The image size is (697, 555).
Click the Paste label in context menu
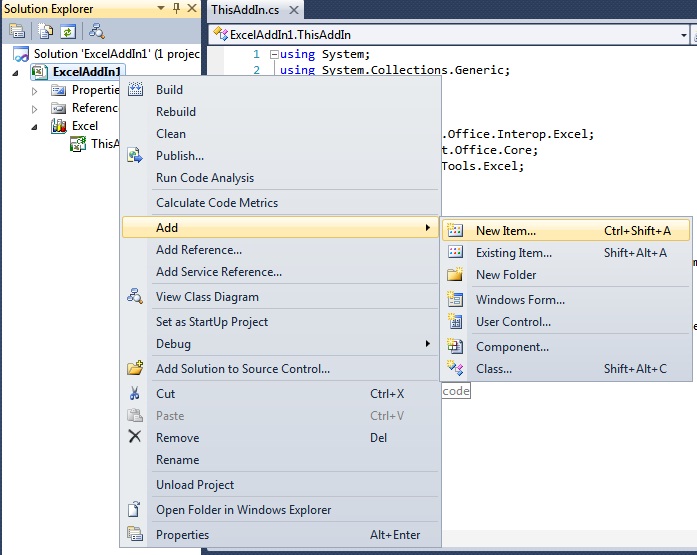170,416
